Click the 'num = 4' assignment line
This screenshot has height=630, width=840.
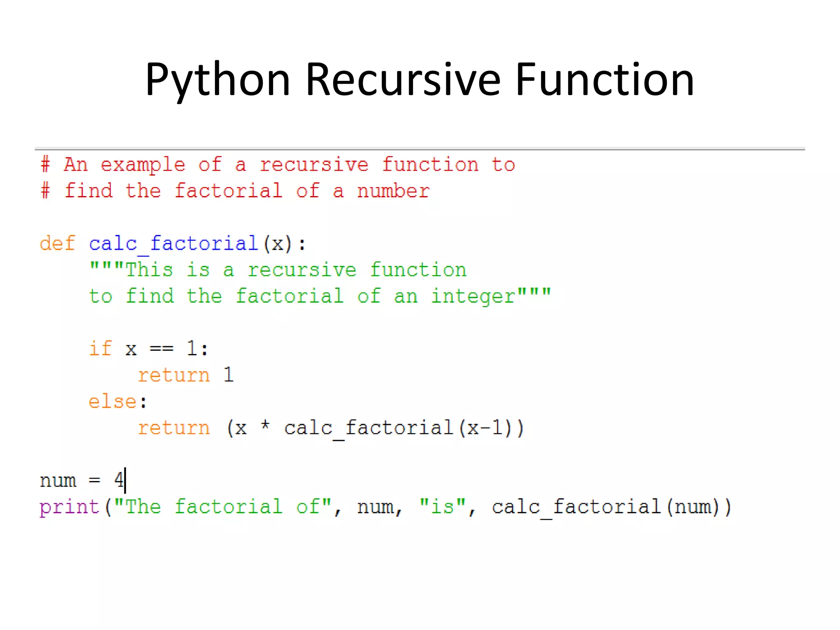(x=82, y=480)
